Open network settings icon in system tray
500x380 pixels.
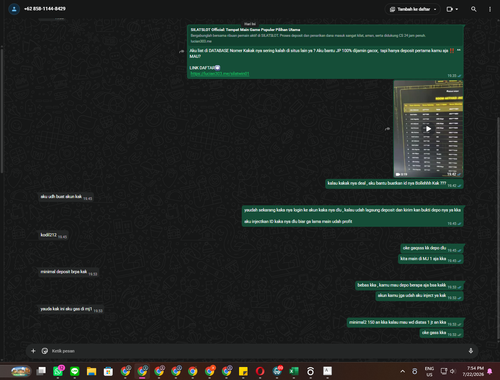444,371
